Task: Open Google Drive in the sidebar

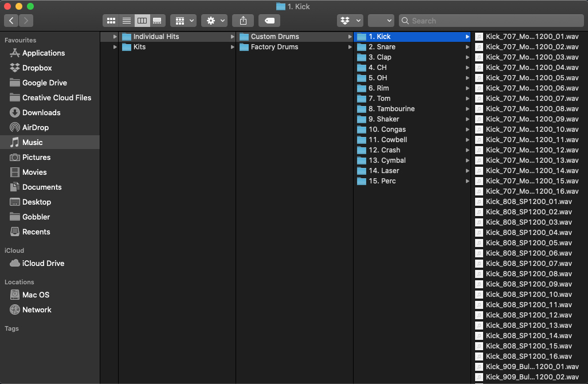Action: tap(50, 83)
